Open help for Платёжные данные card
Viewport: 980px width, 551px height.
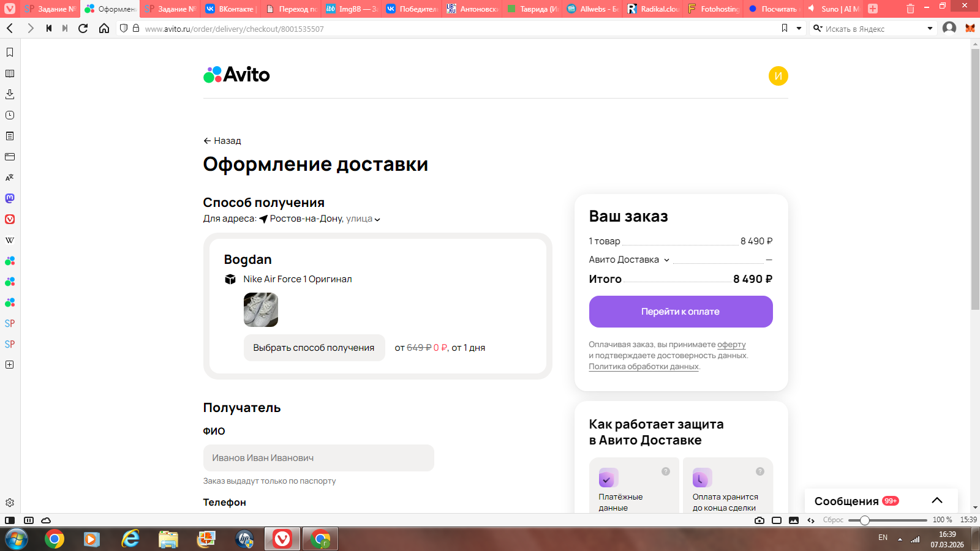coord(666,471)
